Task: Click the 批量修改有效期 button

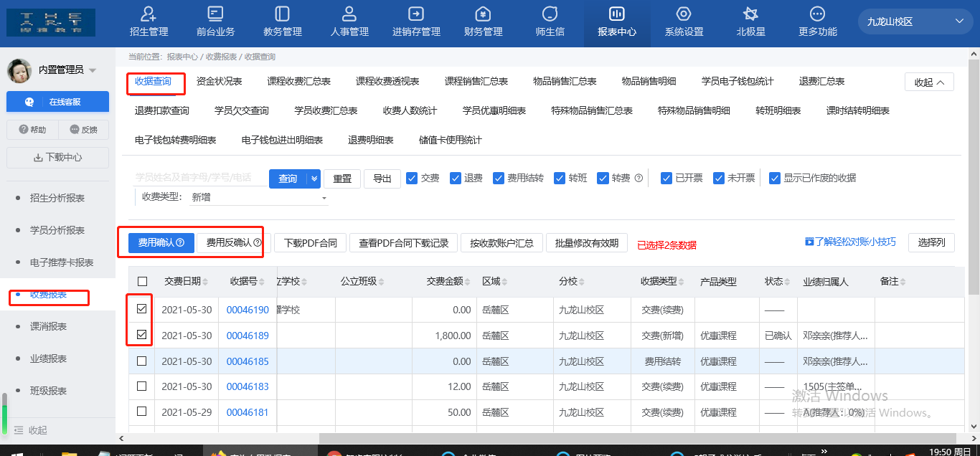Action: [587, 243]
